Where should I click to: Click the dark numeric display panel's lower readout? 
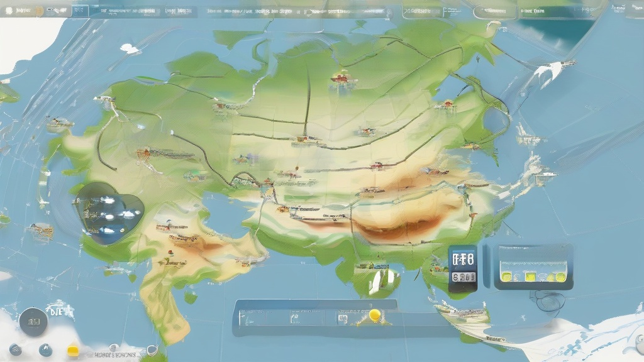click(x=463, y=276)
